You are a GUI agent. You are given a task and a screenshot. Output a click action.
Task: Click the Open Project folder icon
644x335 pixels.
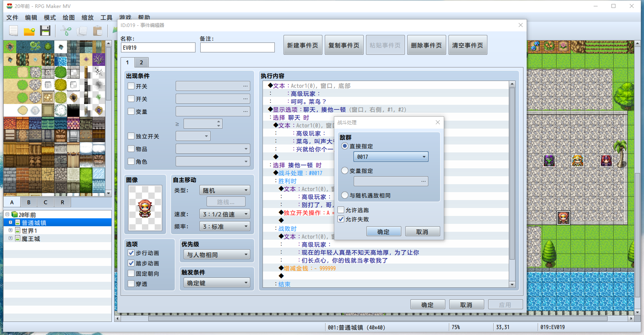click(x=29, y=31)
